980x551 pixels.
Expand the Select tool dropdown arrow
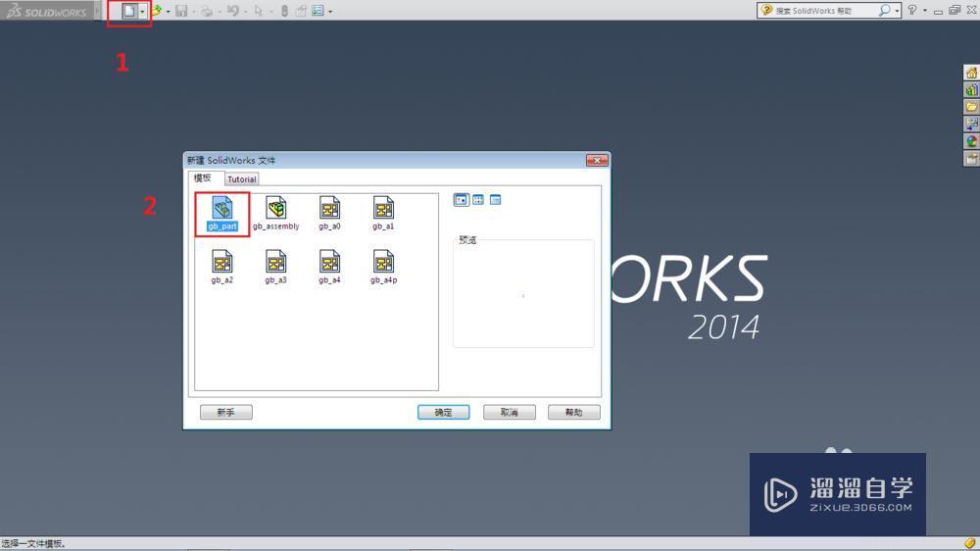270,11
